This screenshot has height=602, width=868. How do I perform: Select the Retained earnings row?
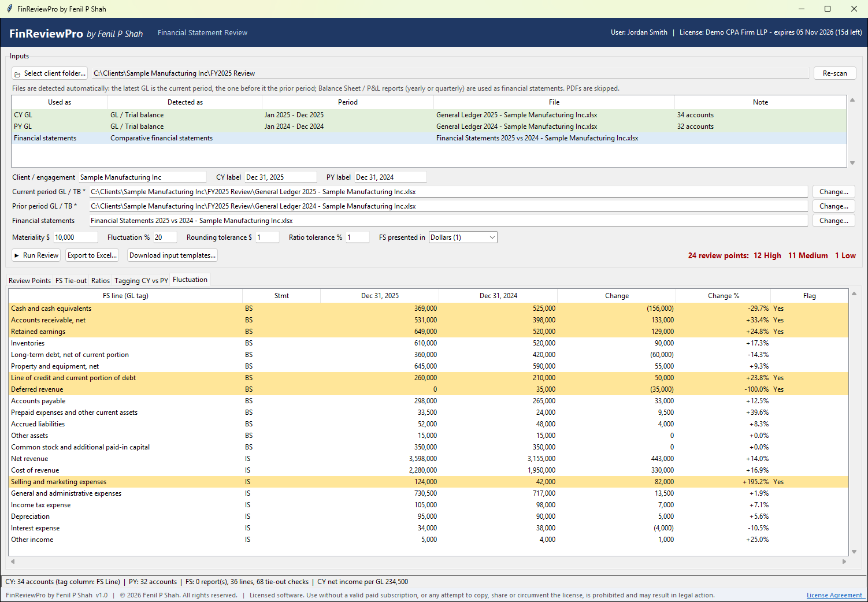point(428,332)
